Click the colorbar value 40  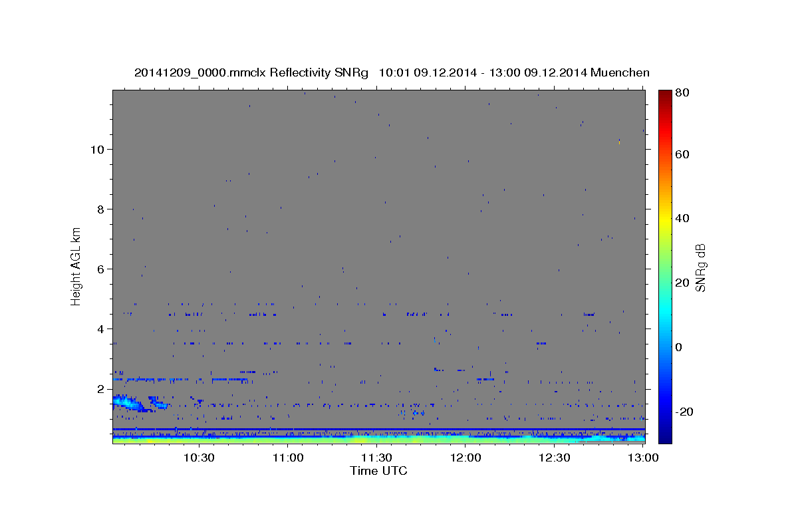pyautogui.click(x=683, y=218)
